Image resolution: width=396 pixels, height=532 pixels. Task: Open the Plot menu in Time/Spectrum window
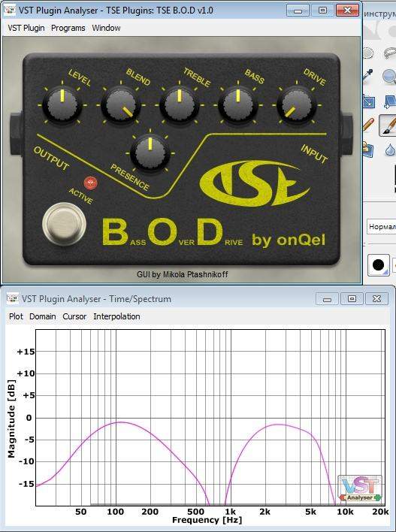(16, 316)
